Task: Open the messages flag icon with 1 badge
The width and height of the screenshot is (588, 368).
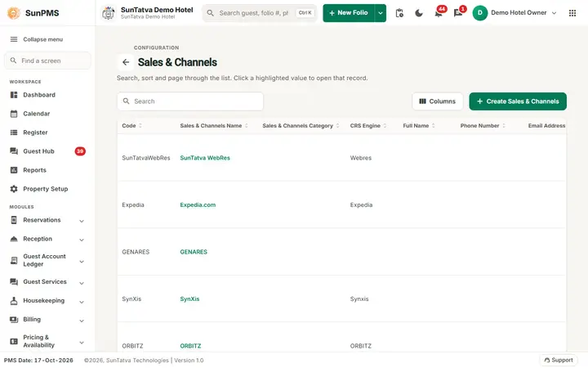Action: (458, 13)
